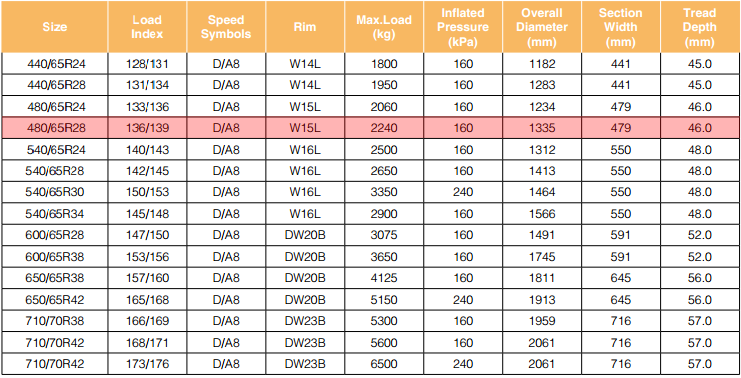Screen dimensions: 741x378
Task: Select the Speed Symbols header cell
Action: click(x=226, y=26)
